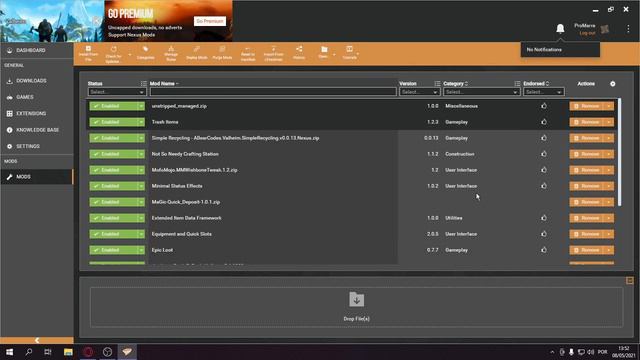Screen dimensions: 640x360
Task: Expand Remove action arrow for Epic Loot
Action: 609,250
